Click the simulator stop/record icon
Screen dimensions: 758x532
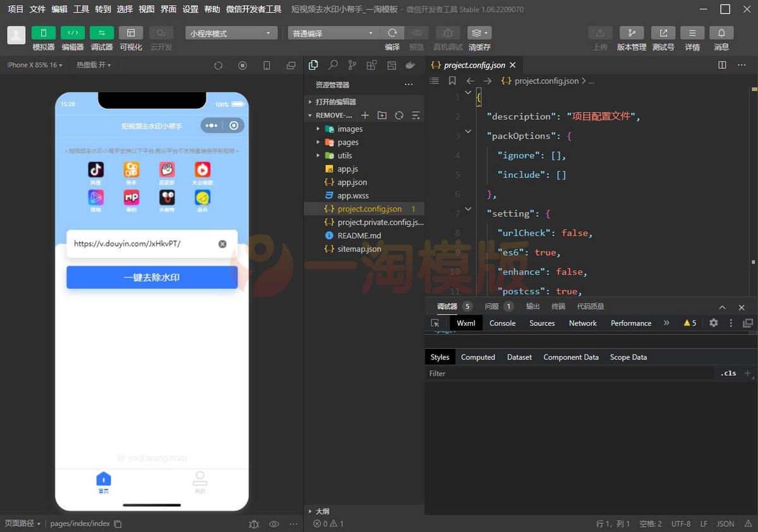[x=243, y=66]
